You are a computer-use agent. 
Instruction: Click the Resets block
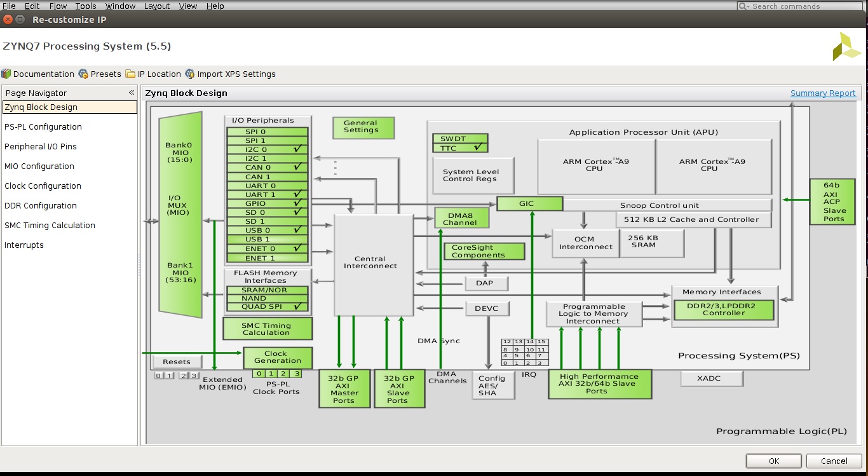coord(177,362)
